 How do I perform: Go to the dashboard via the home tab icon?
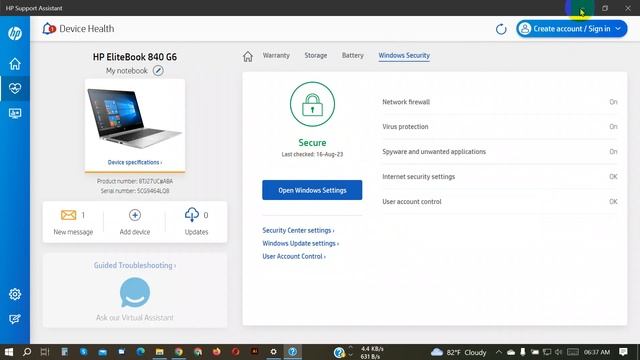pos(248,56)
